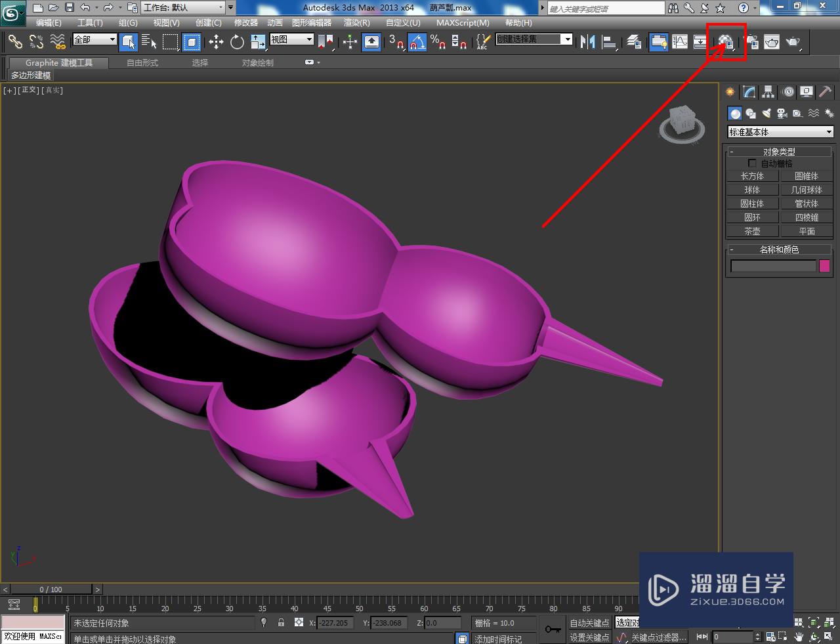This screenshot has width=840, height=644.
Task: Click the Align tool icon
Action: (610, 42)
